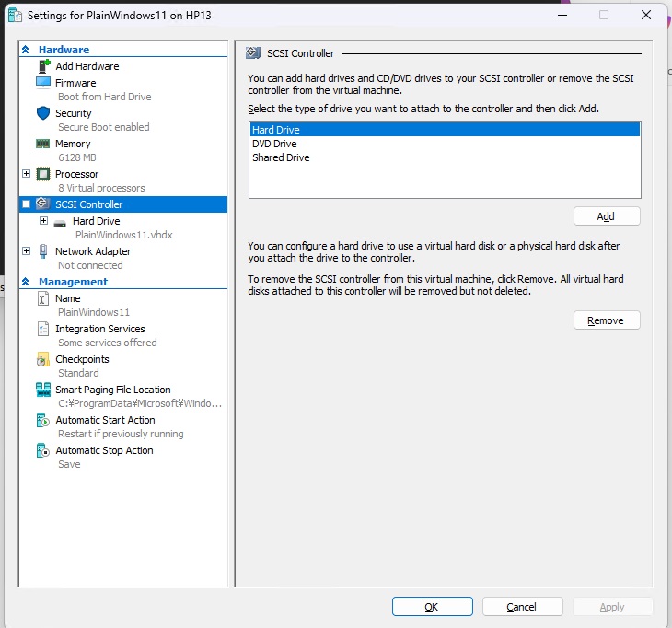Click the Settings window title bar icon
This screenshot has width=672, height=628.
(x=15, y=16)
